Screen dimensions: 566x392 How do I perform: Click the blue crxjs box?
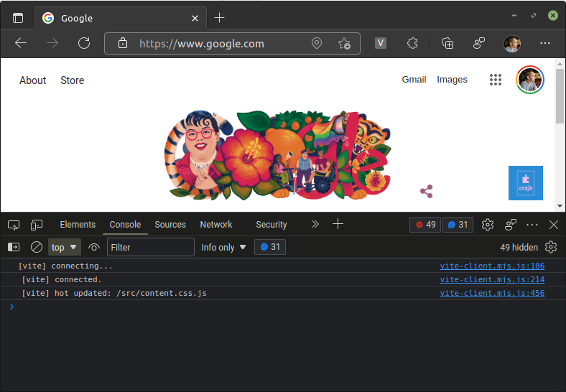[x=526, y=183]
